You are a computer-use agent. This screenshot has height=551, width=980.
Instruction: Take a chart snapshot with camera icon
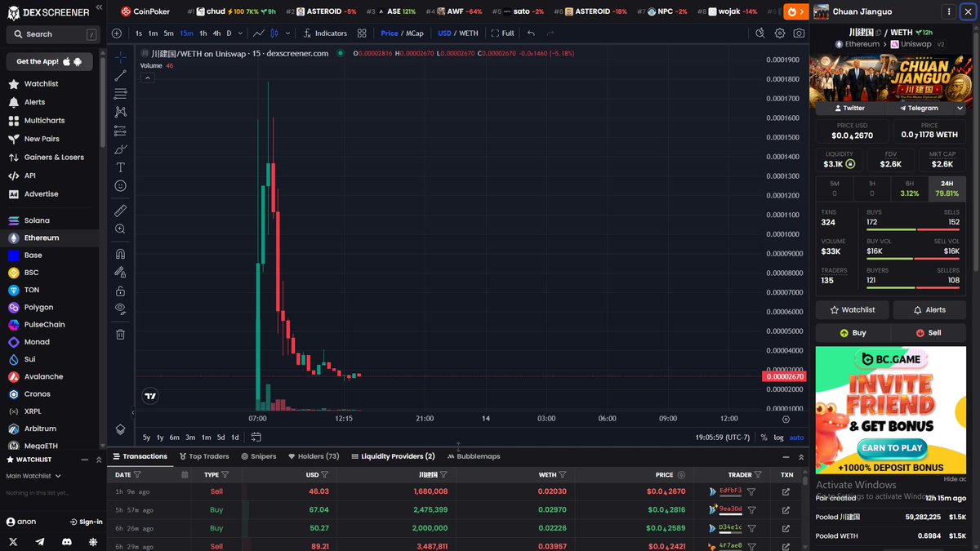point(799,33)
